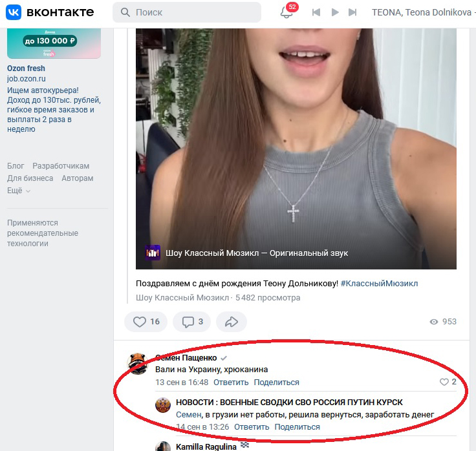Image resolution: width=476 pixels, height=451 pixels.
Task: Skip to previous track in player
Action: (x=316, y=12)
